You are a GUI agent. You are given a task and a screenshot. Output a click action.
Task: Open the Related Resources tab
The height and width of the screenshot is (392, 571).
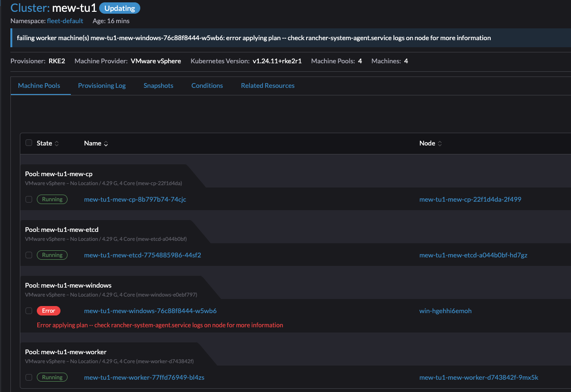(x=267, y=85)
